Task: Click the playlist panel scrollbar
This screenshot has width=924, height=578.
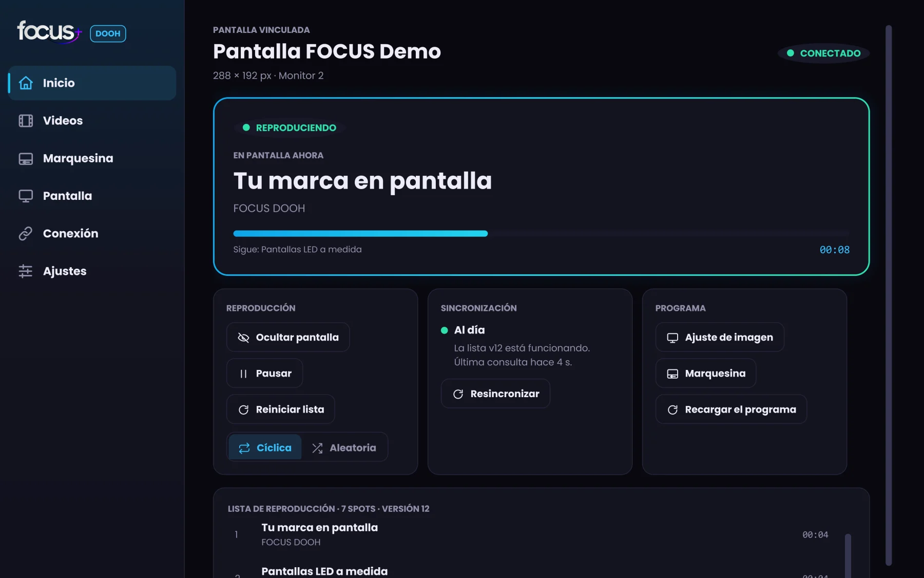Action: click(x=848, y=556)
